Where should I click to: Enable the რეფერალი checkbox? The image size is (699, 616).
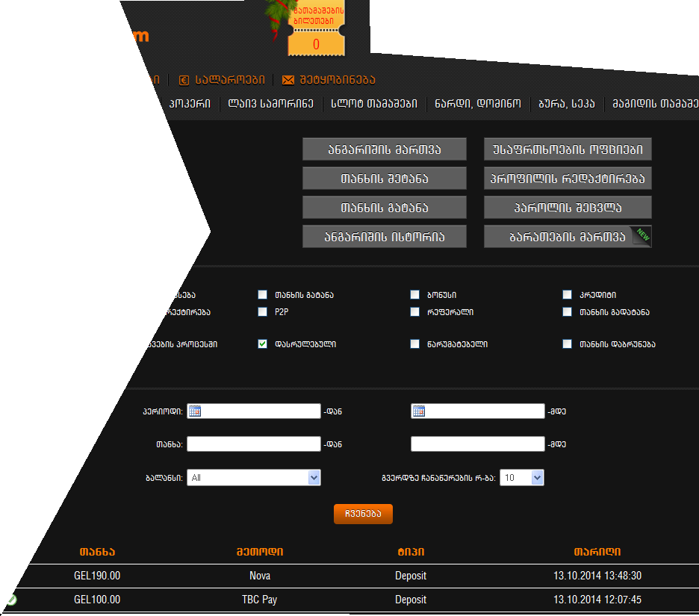point(415,311)
